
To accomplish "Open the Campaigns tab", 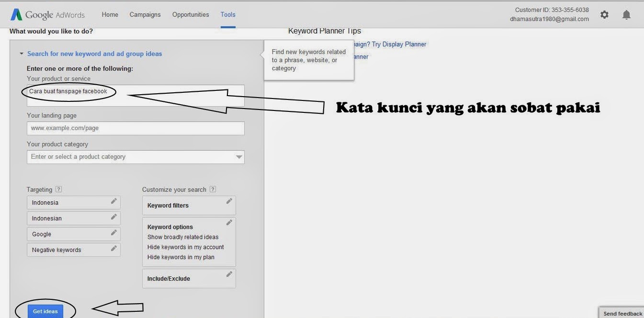I will [145, 14].
